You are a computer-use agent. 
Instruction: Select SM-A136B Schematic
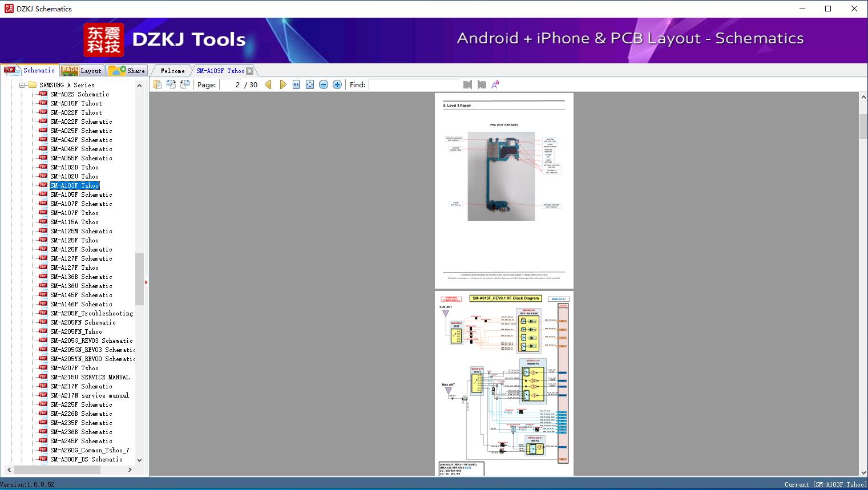pyautogui.click(x=81, y=277)
